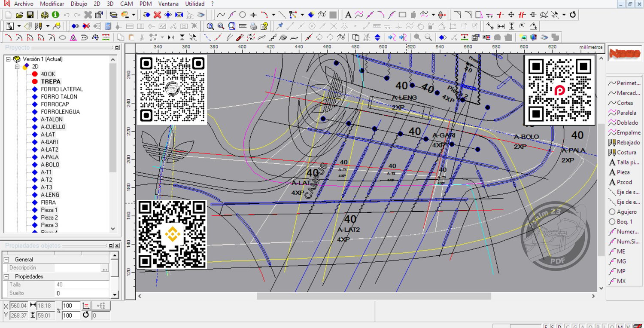Click the color palette toolbar icon
This screenshot has height=328, width=644.
point(125,15)
